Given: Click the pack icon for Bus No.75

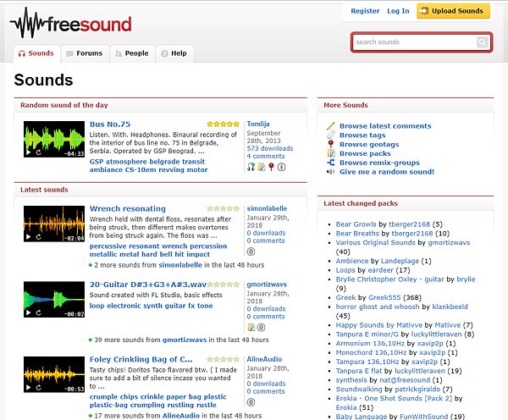Looking at the screenshot, I should [x=262, y=167].
